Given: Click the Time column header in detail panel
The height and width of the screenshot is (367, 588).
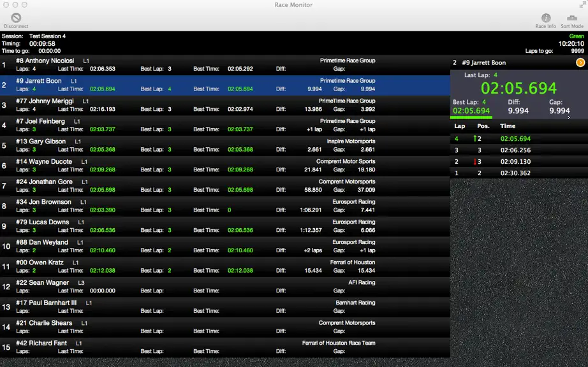Looking at the screenshot, I should [x=508, y=126].
